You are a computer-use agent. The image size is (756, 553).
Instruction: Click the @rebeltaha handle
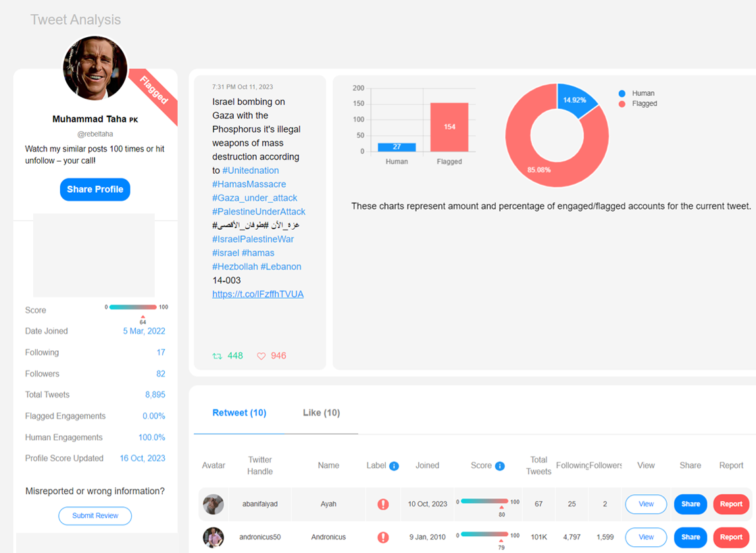pos(95,134)
